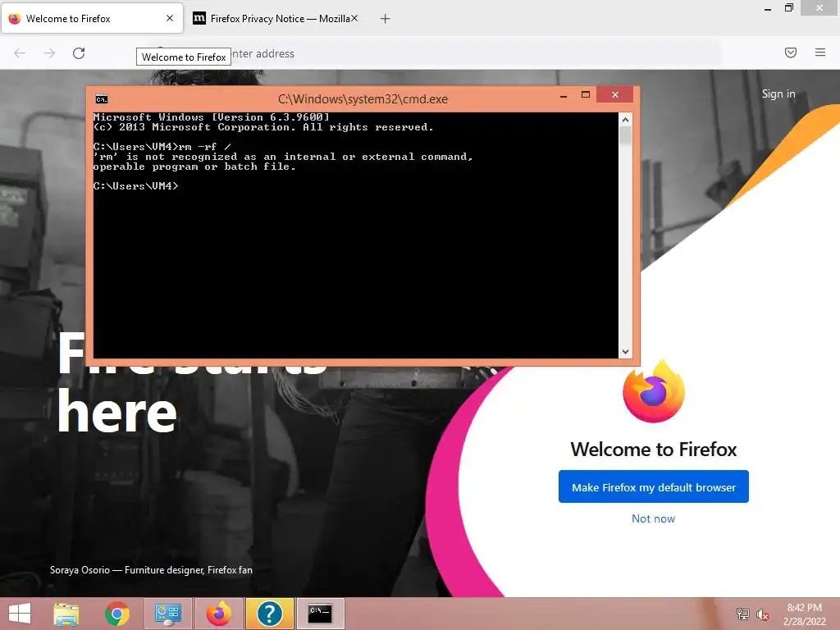This screenshot has width=840, height=630.
Task: Open the Save to Pocket icon
Action: pos(790,52)
